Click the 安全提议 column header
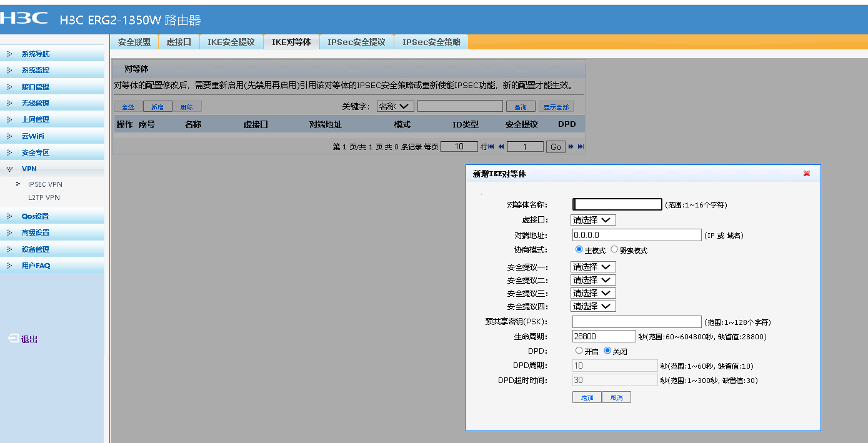The image size is (868, 443). pyautogui.click(x=522, y=124)
